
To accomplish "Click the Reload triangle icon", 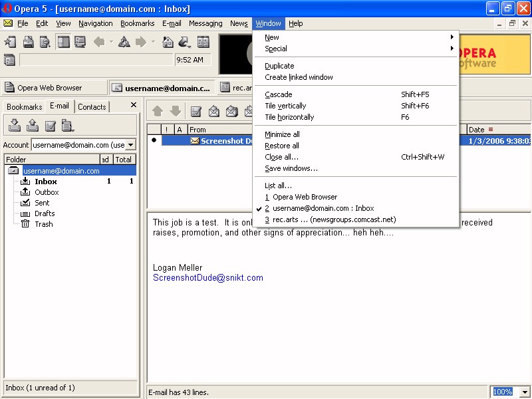I will click(x=124, y=42).
